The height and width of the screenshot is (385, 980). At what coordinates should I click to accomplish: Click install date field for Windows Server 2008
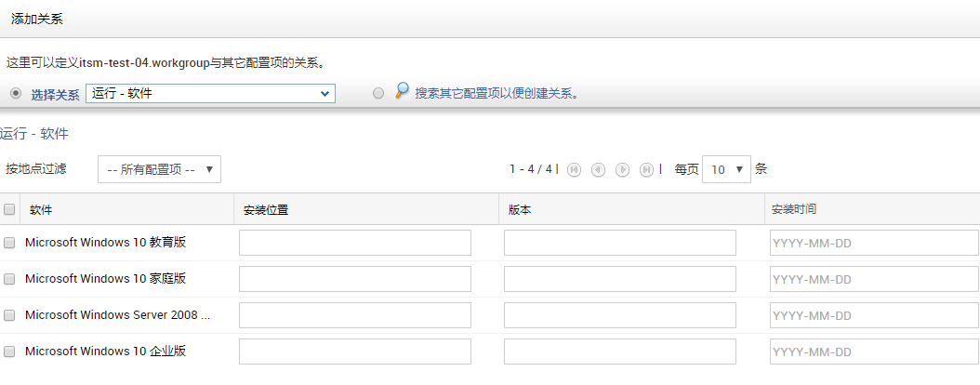[874, 315]
